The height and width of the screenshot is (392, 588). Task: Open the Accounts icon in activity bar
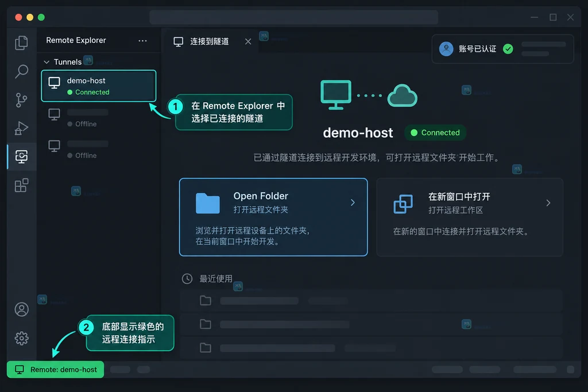(x=21, y=309)
